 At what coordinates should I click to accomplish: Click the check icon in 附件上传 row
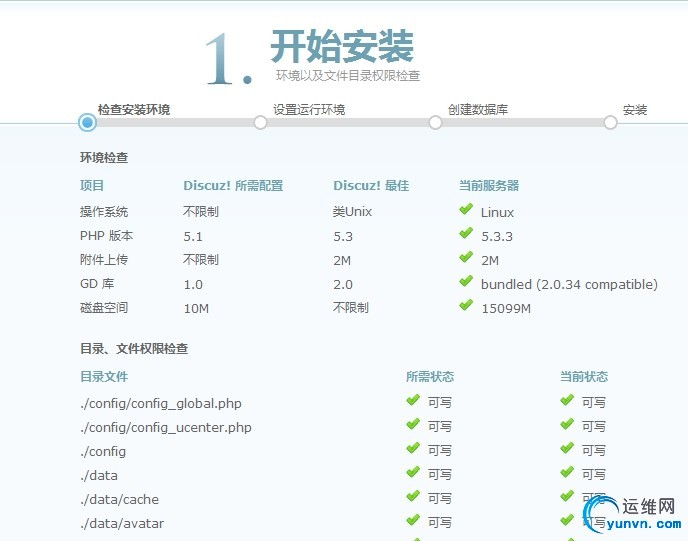click(x=466, y=257)
